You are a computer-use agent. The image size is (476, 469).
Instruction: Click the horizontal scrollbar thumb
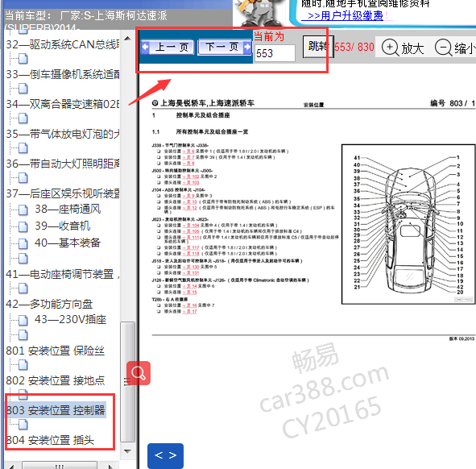60,466
